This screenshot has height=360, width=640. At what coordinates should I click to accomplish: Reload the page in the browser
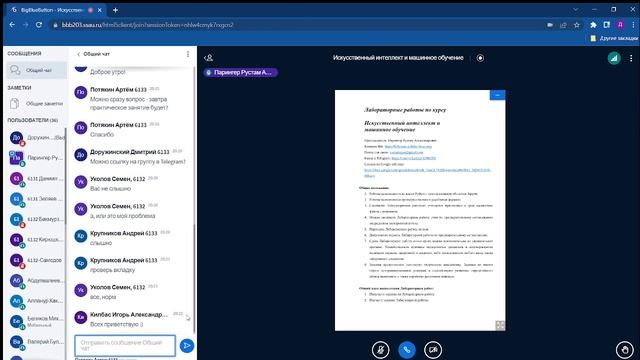point(39,25)
